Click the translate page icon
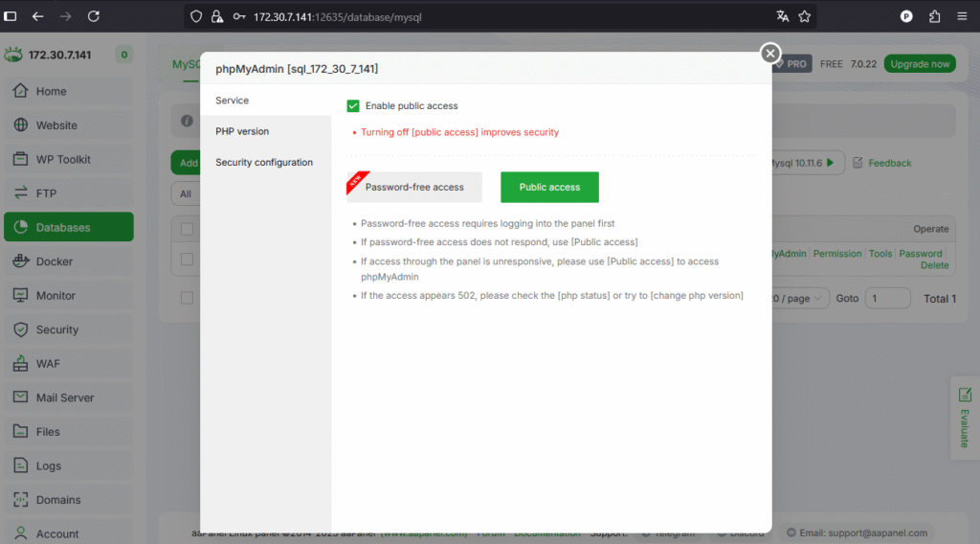Image resolution: width=980 pixels, height=544 pixels. click(x=783, y=17)
